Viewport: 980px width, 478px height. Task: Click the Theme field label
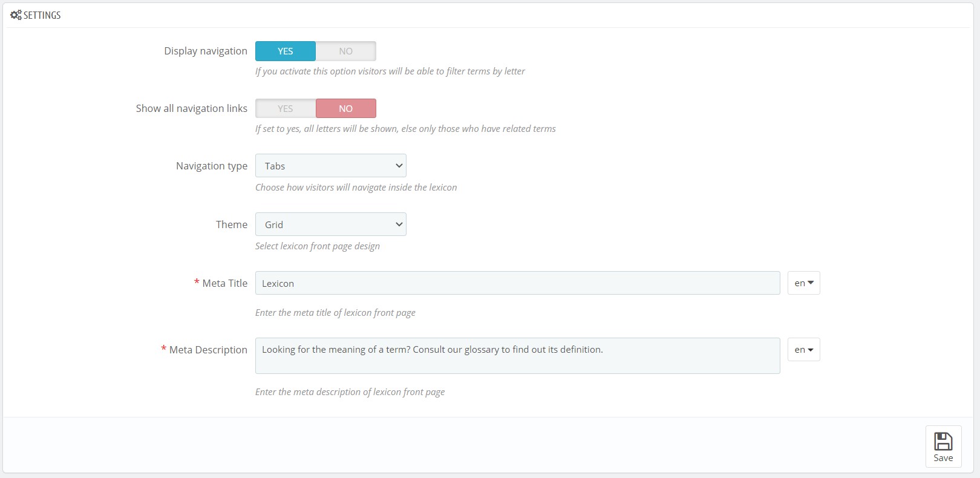(x=232, y=224)
